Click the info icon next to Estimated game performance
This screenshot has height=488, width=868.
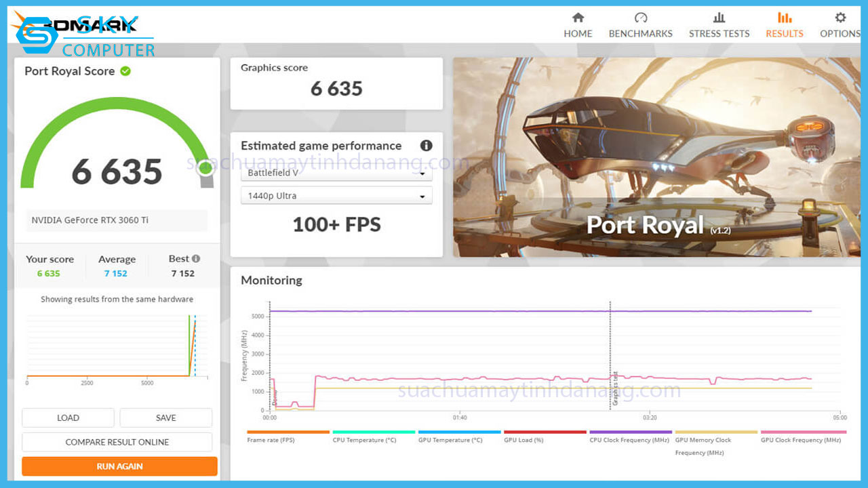click(x=426, y=145)
